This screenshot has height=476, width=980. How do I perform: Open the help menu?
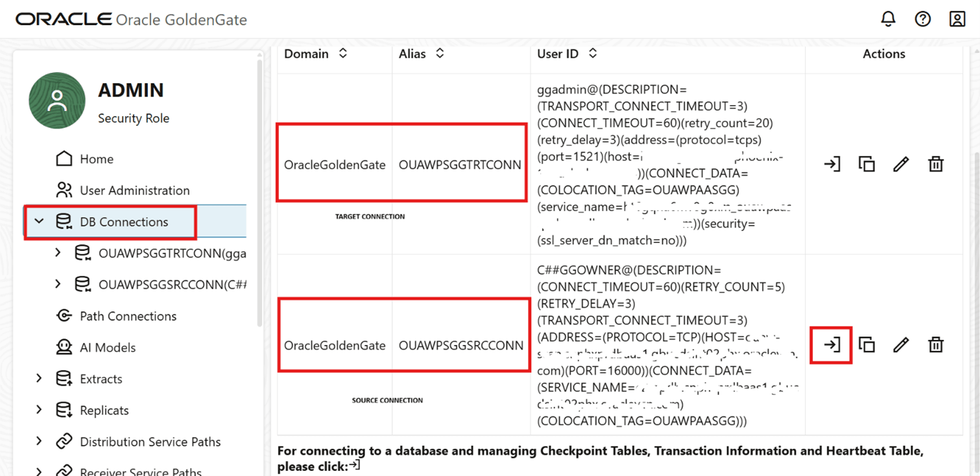point(922,19)
